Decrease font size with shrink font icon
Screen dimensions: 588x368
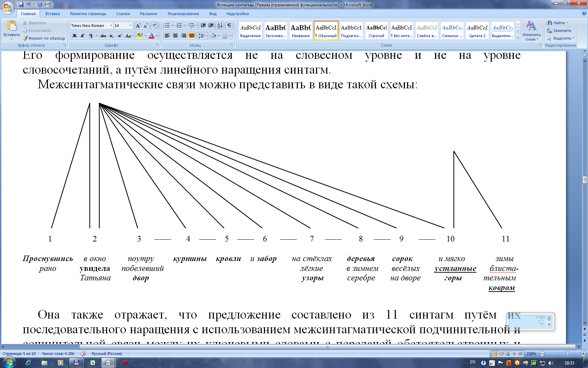[x=145, y=26]
